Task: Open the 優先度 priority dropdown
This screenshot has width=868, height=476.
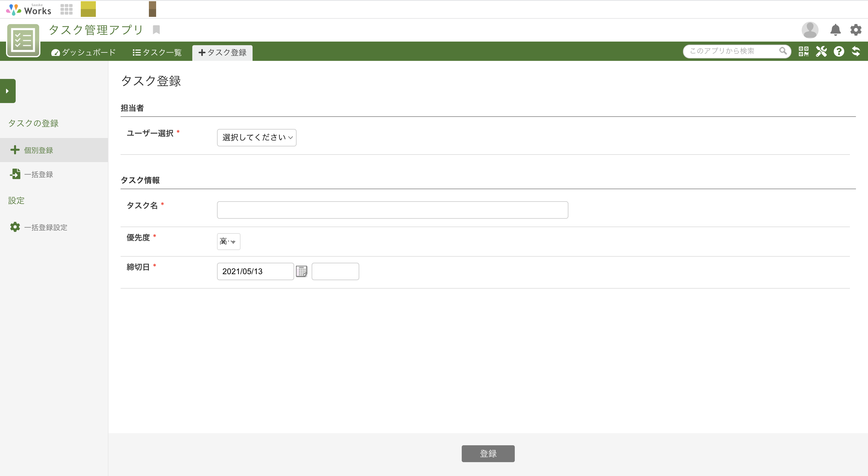Action: point(228,241)
